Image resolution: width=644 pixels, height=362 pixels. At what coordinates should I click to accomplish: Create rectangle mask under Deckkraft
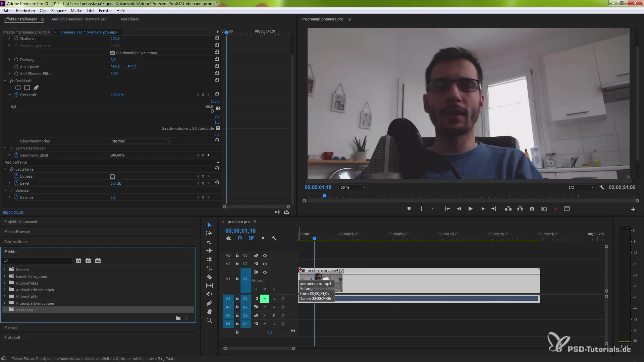point(27,87)
